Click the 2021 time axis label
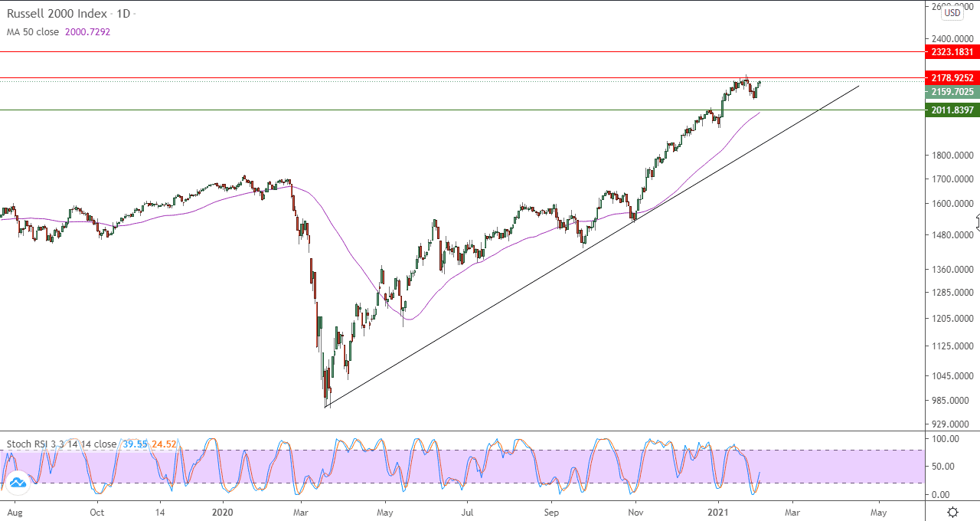 719,511
